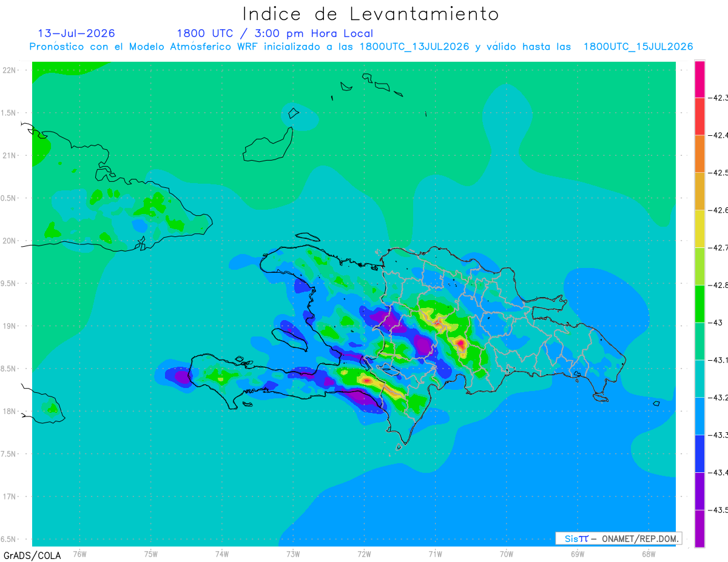Select the '13-Jul-2026' date label
Image resolution: width=728 pixels, height=562 pixels.
[x=76, y=33]
